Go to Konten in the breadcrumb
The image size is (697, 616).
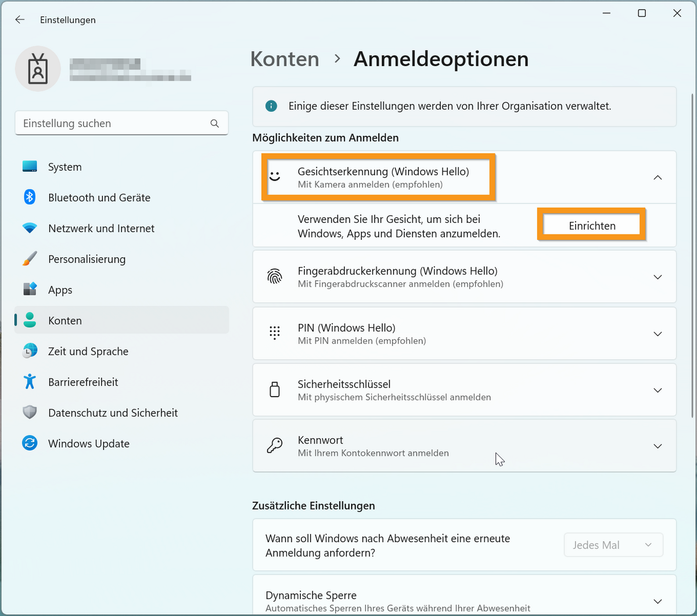tap(285, 59)
